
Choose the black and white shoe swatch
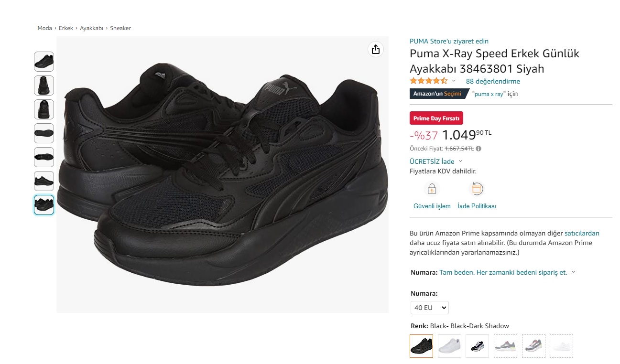(478, 346)
